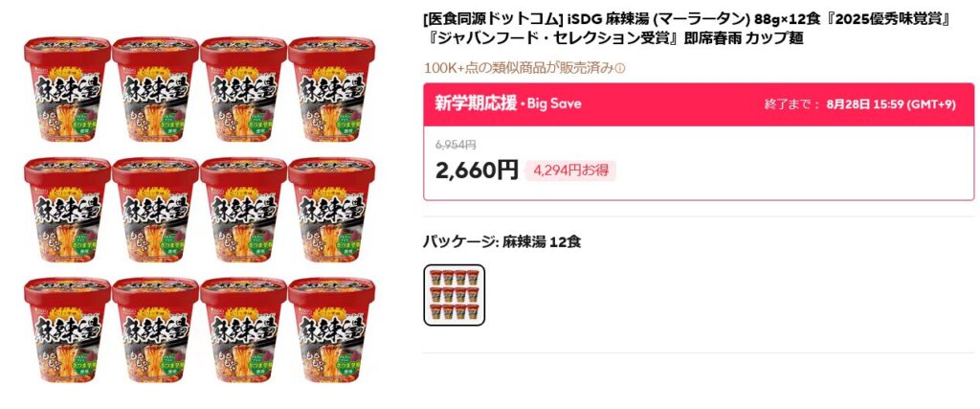980x409 pixels.
Task: Click the 2,660円 sale price
Action: 477,170
